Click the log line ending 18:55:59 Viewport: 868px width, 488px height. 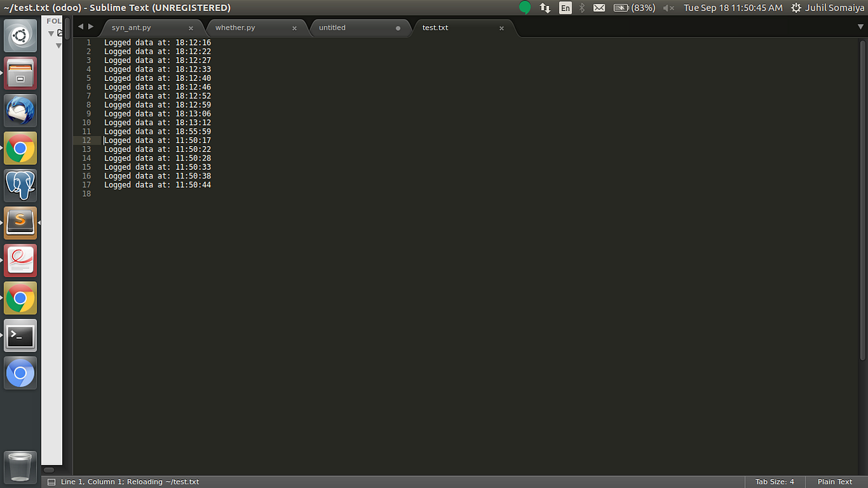[x=158, y=132]
